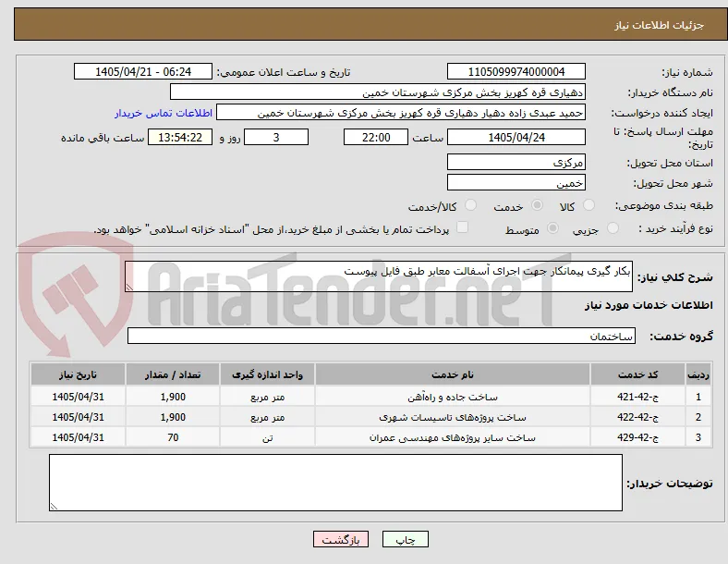Image resolution: width=728 pixels, height=564 pixels.
Task: Select the کالا/خدمت radio option
Action: pos(471,205)
